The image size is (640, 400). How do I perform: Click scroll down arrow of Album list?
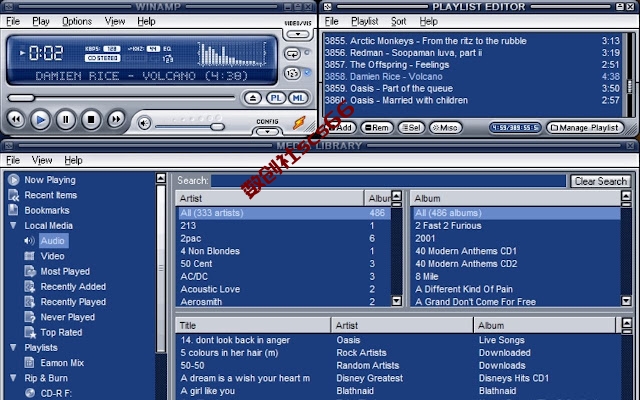[x=626, y=301]
